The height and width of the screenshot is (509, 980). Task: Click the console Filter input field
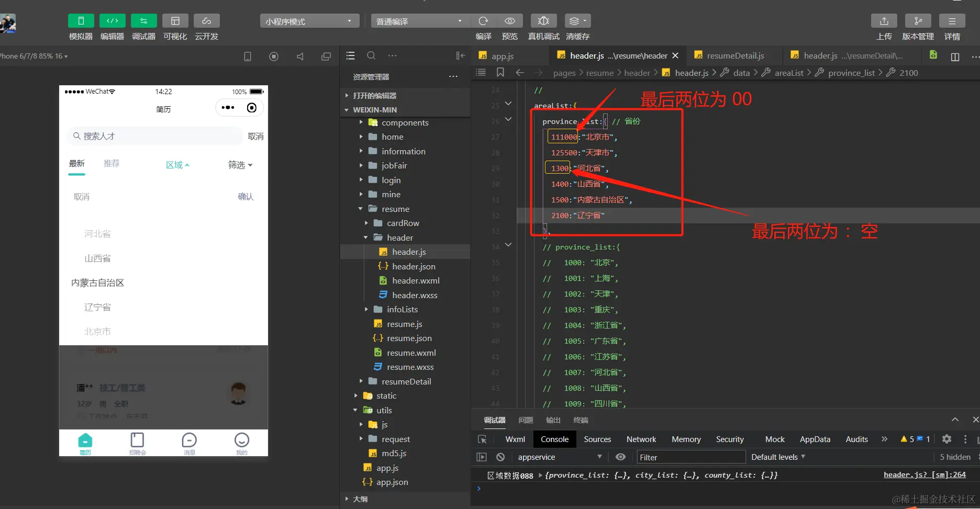[x=691, y=457]
